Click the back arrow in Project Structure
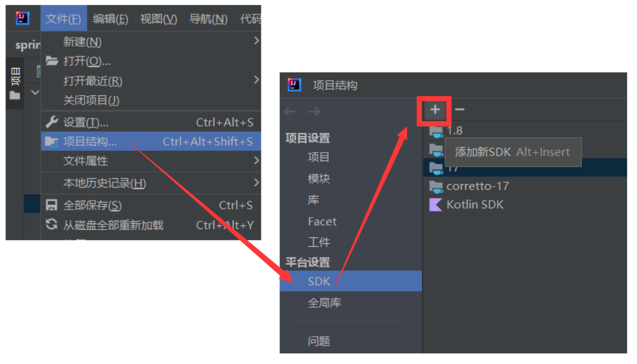 290,111
